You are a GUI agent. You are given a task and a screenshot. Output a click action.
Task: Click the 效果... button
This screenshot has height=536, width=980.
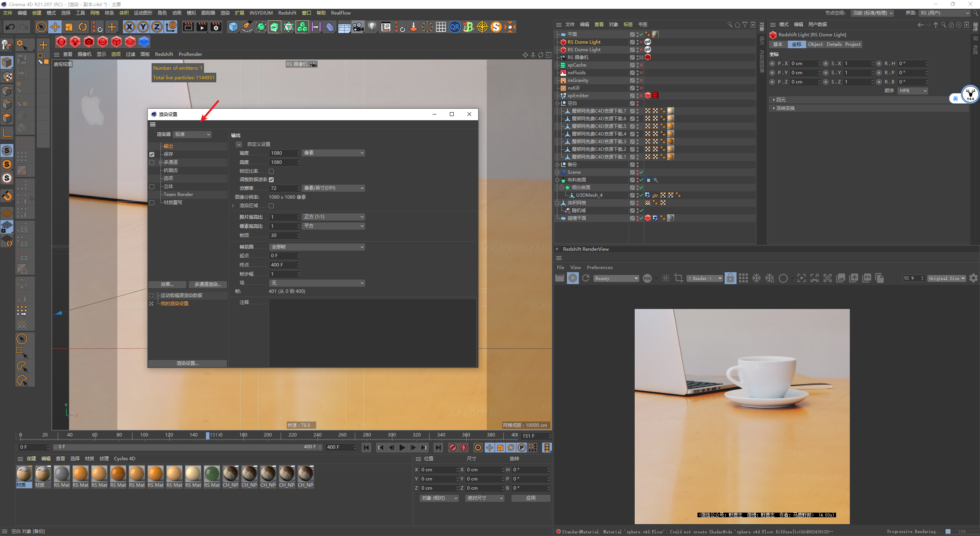[167, 285]
